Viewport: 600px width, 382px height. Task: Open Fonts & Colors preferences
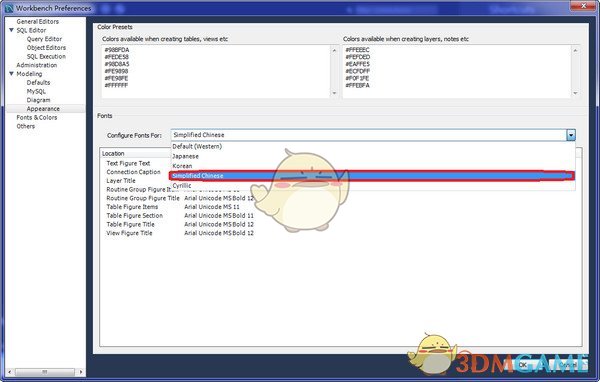[x=36, y=118]
